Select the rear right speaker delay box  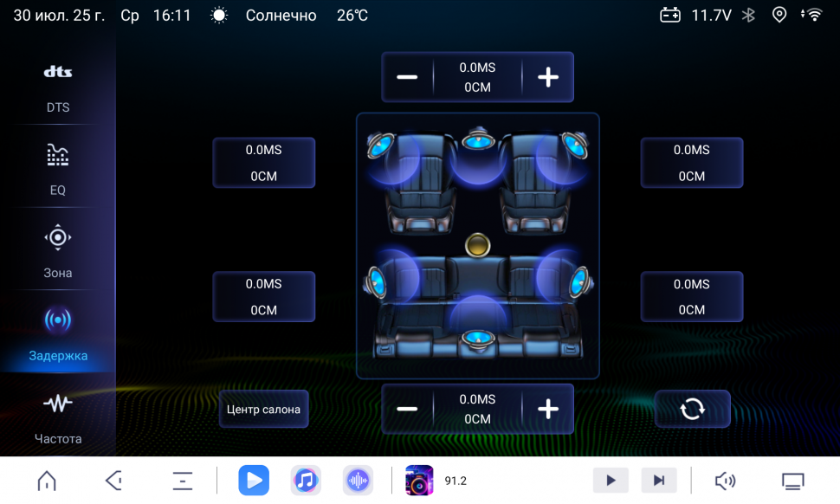(691, 296)
